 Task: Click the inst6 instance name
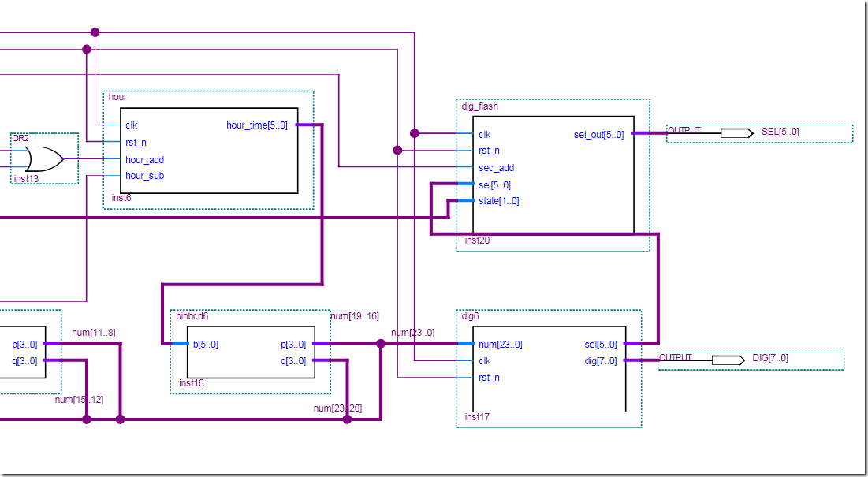[x=121, y=198]
